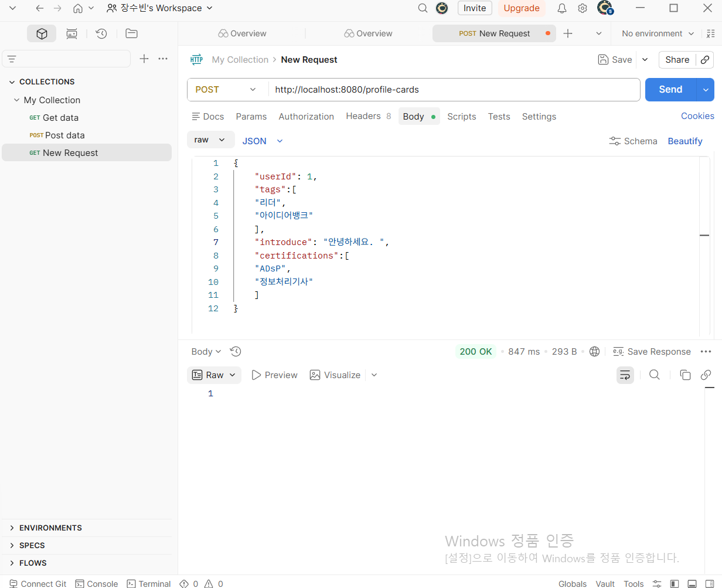Open response more options (three dots)

[x=706, y=352]
